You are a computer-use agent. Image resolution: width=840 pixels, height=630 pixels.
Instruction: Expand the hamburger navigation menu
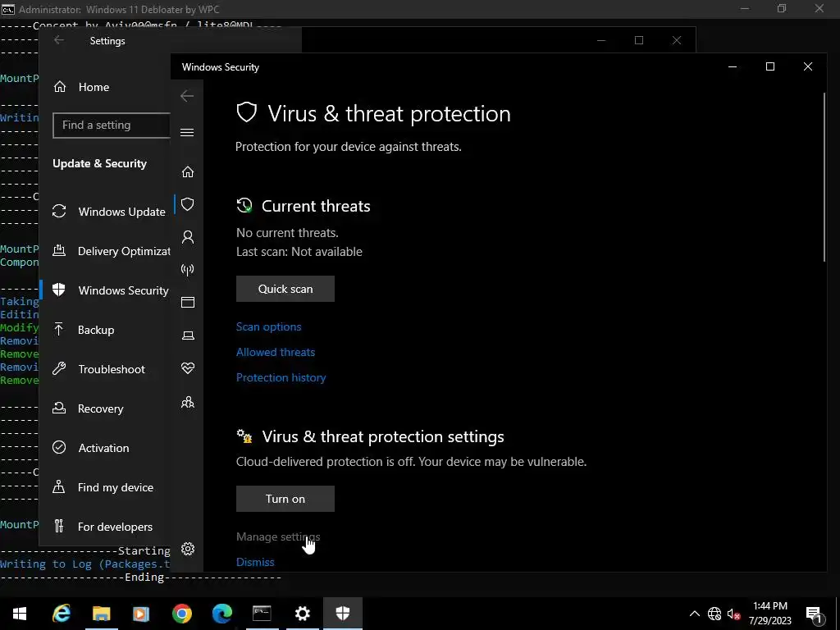(187, 132)
